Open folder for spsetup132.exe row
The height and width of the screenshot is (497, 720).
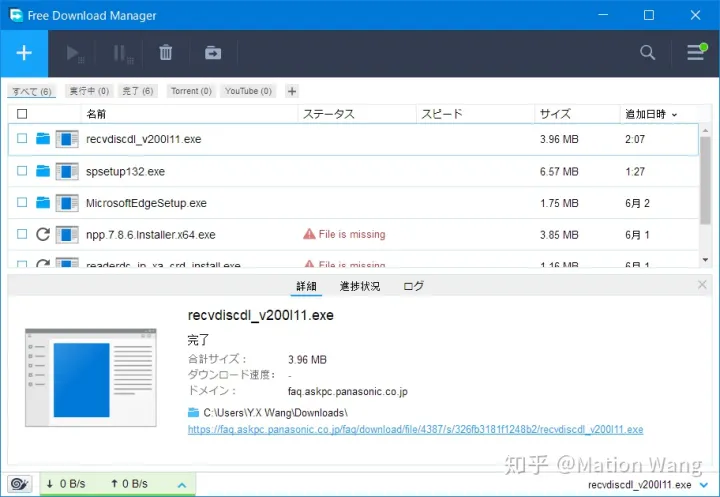coord(43,171)
